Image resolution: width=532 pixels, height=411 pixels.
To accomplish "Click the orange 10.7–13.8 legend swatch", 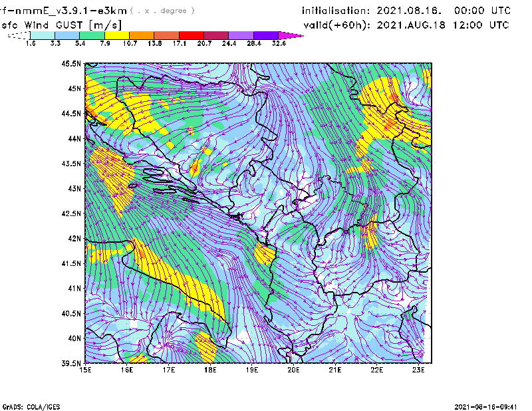I will pyautogui.click(x=142, y=35).
